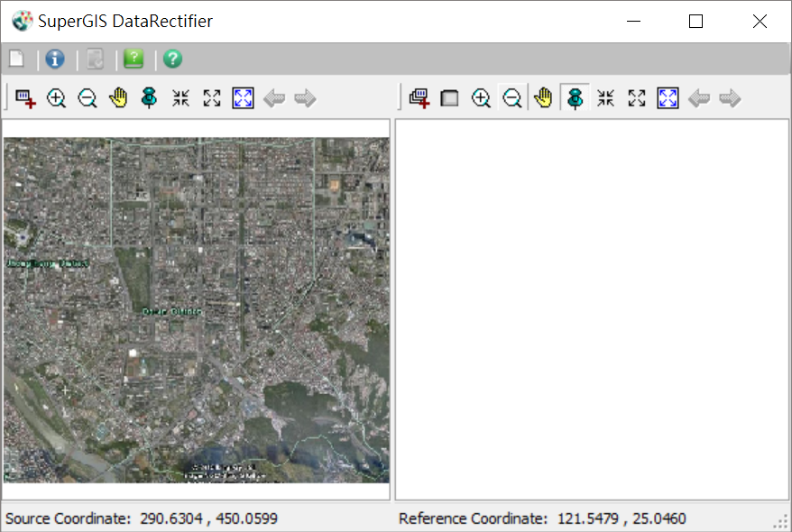Click outward-arrows fixed zoom out, source toolbar
This screenshot has height=532, width=792.
point(212,98)
